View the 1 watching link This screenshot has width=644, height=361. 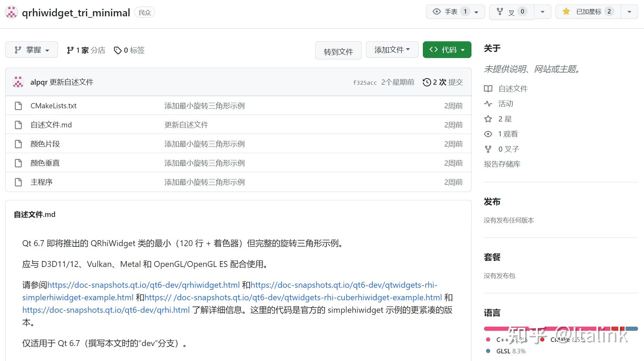pos(508,134)
